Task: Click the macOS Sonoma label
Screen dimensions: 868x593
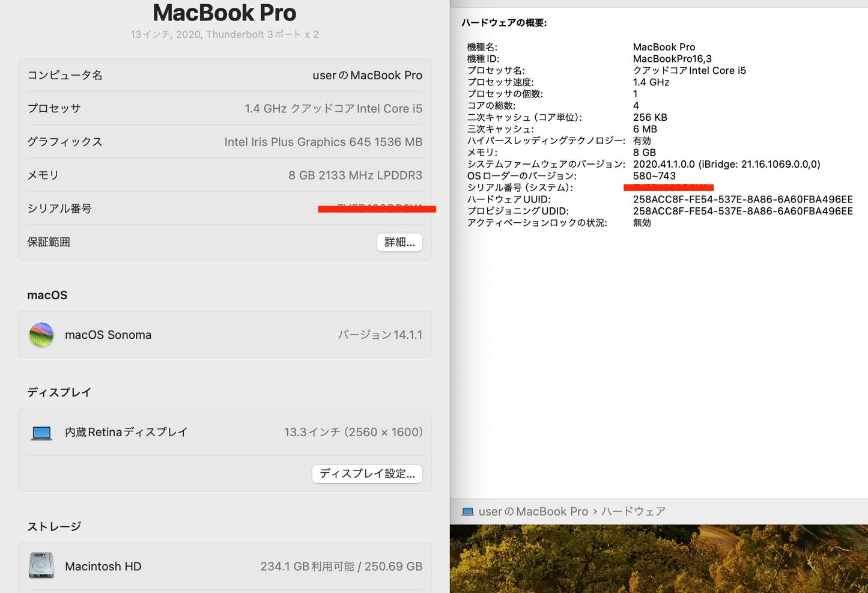Action: tap(108, 335)
